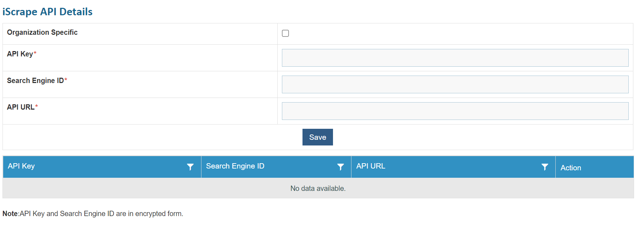The width and height of the screenshot is (644, 226).
Task: Click the Search Engine ID form label
Action: click(35, 81)
